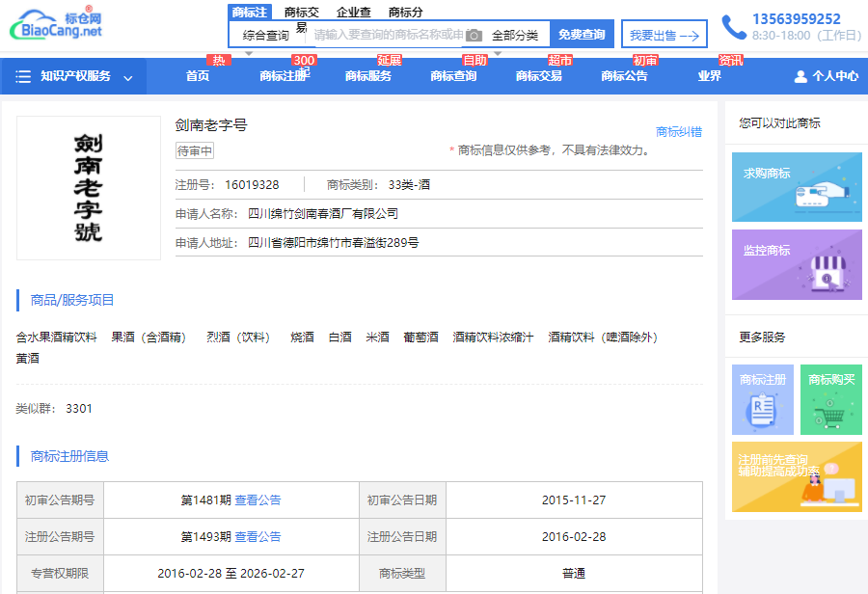The height and width of the screenshot is (594, 868).
Task: Click the user icon beside 个人中心
Action: coord(800,76)
